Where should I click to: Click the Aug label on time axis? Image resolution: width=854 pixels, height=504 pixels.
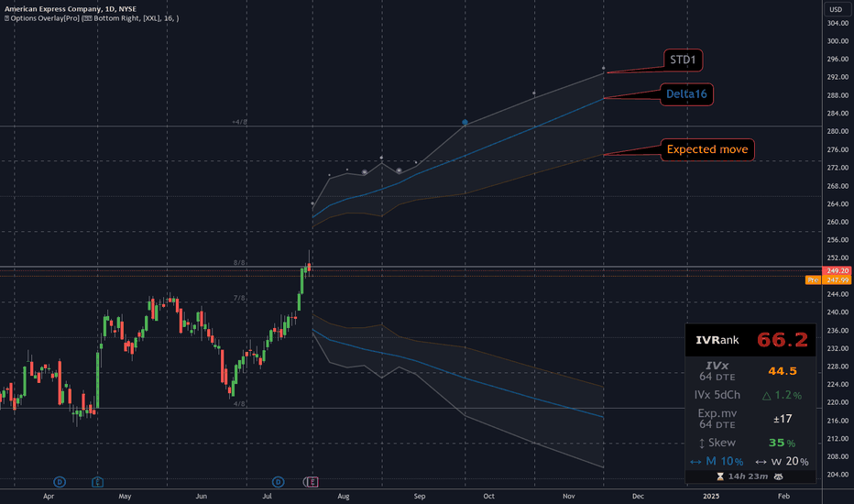[x=343, y=497]
